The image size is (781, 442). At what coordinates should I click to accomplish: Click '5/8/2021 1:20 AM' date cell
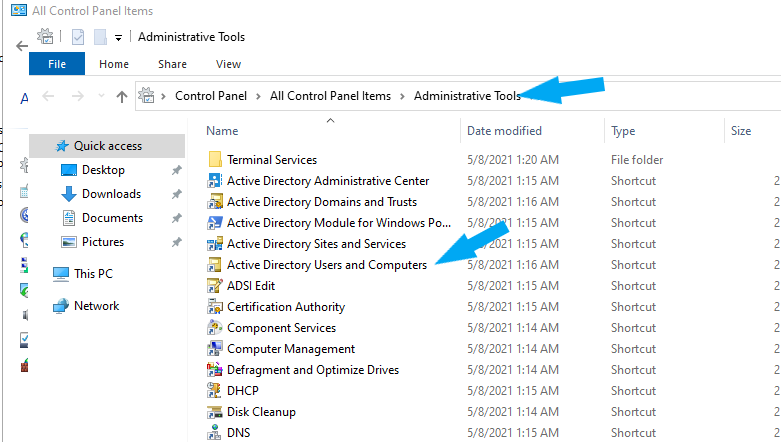pyautogui.click(x=513, y=159)
